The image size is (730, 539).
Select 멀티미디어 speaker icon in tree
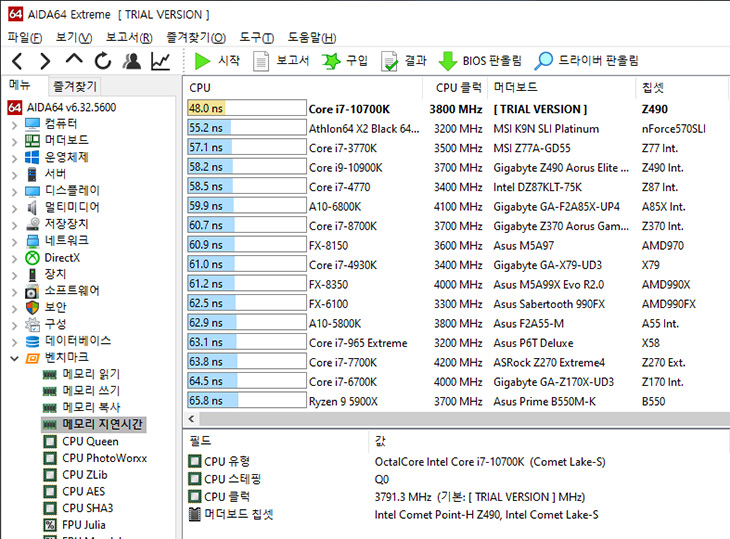[x=32, y=207]
